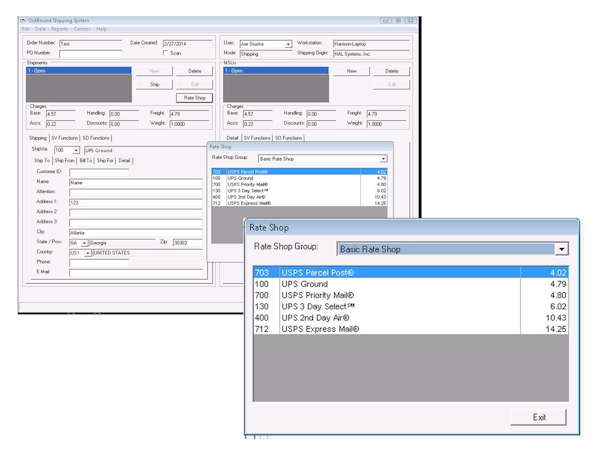This screenshot has height=450, width=600.
Task: Select the Shipping tab
Action: tap(38, 138)
